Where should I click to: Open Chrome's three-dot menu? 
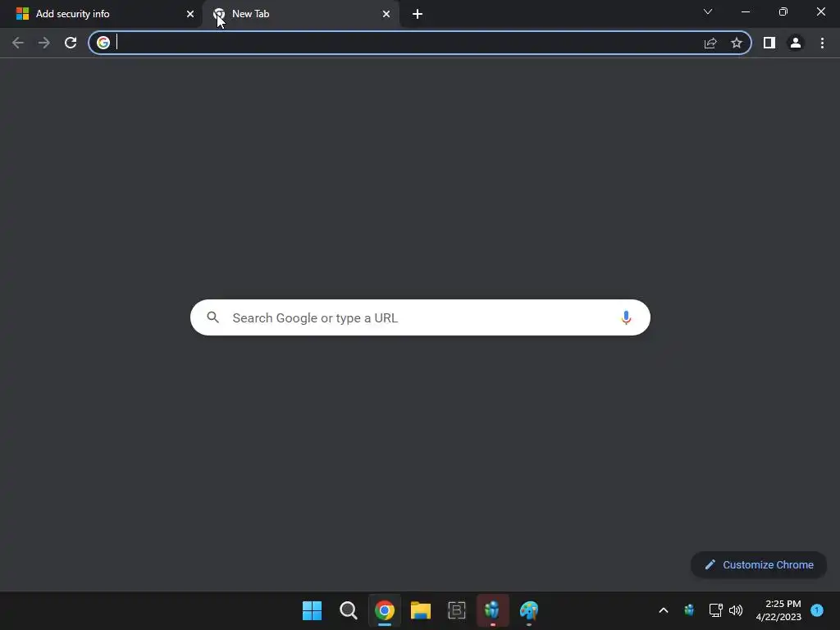[822, 43]
